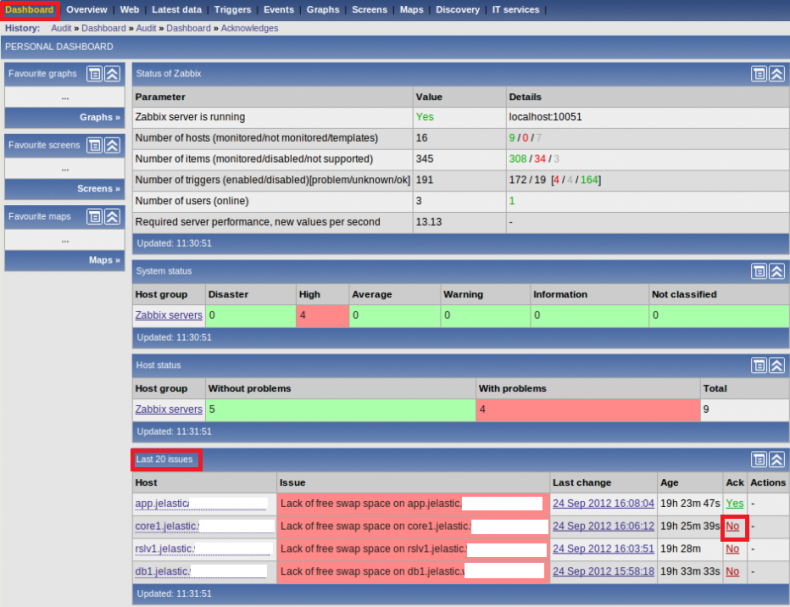Click menu icon in System status panel
790x607 pixels.
point(760,271)
